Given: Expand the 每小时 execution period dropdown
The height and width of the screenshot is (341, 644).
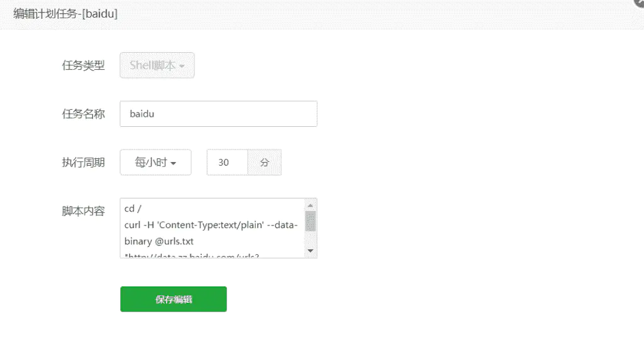Looking at the screenshot, I should click(x=156, y=163).
